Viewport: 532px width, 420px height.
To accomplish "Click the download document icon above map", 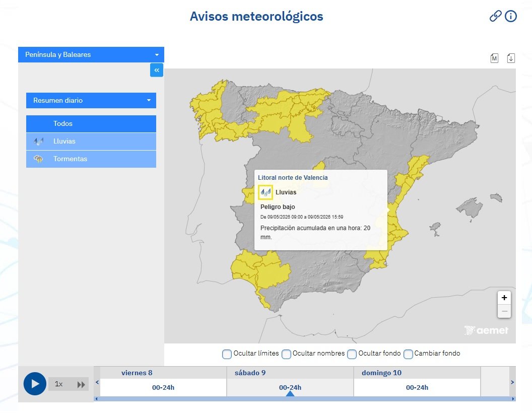I will pyautogui.click(x=511, y=58).
